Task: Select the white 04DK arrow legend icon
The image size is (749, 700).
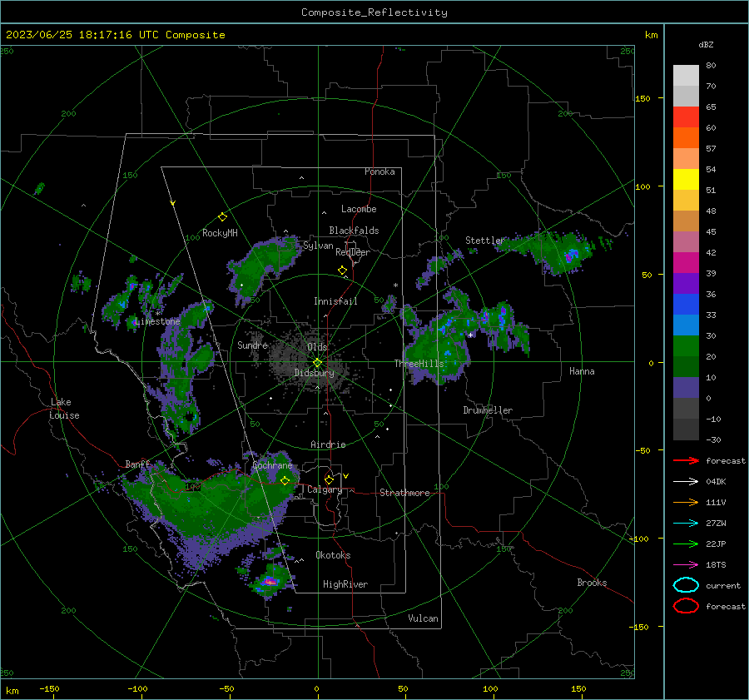Action: [686, 482]
